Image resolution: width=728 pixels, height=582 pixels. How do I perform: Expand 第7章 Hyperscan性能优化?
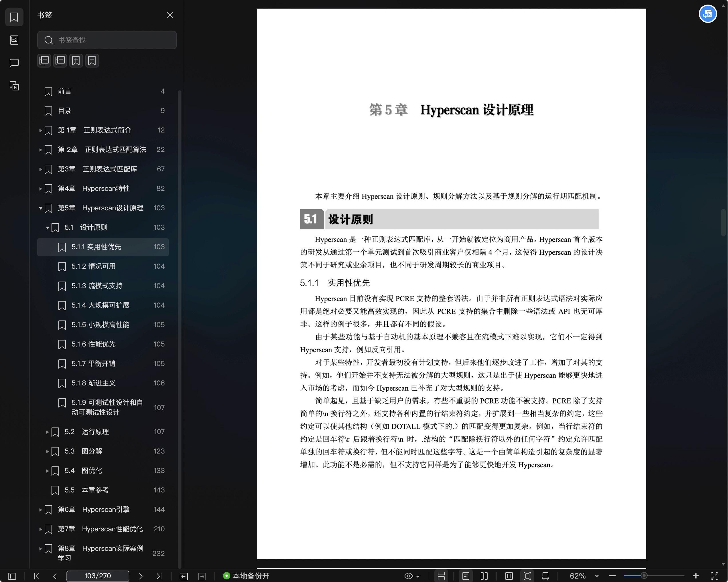coord(41,529)
